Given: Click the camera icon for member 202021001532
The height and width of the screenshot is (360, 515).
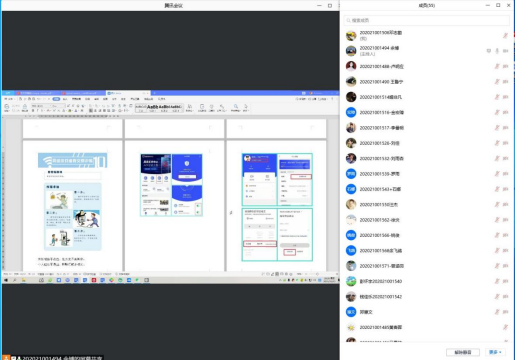Looking at the screenshot, I should coord(506,158).
